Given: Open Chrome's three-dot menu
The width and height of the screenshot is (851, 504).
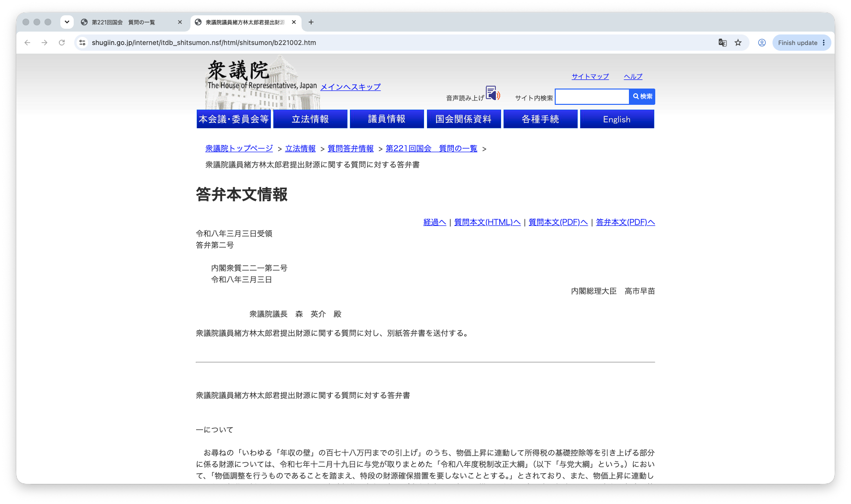Looking at the screenshot, I should [824, 43].
